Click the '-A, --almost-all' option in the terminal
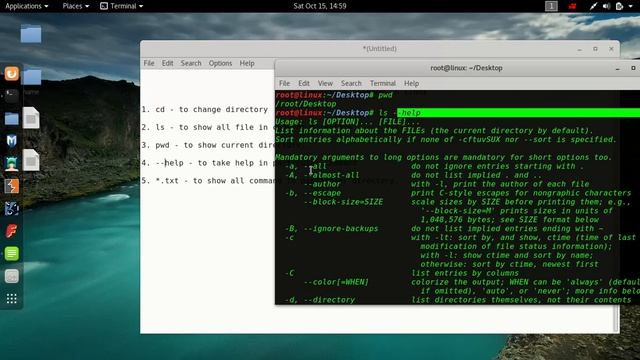This screenshot has width=640, height=360. click(x=322, y=175)
